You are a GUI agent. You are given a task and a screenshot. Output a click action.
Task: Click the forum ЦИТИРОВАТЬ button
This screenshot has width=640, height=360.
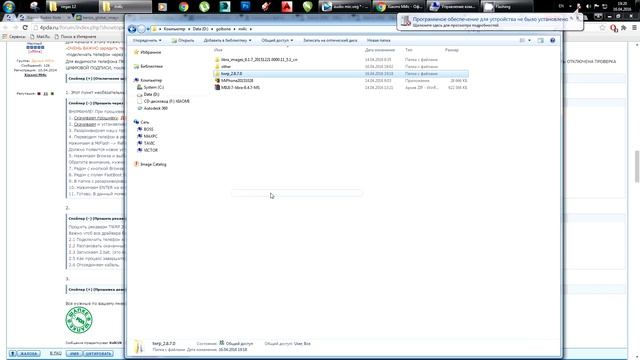(98, 353)
